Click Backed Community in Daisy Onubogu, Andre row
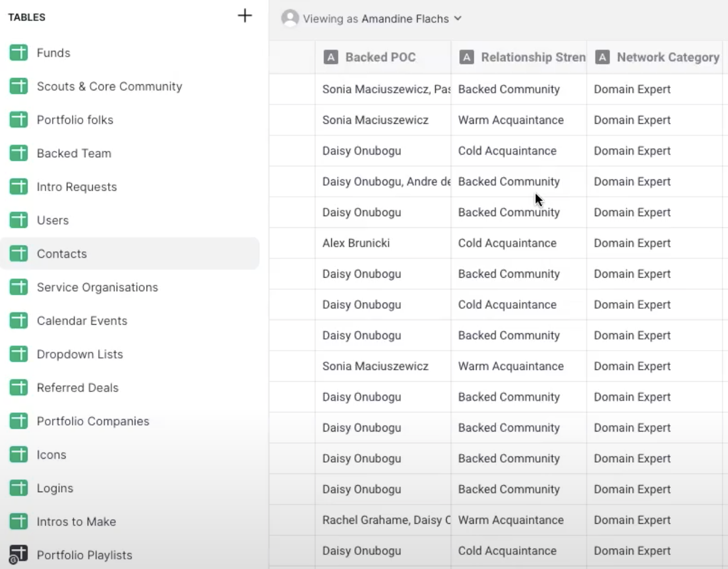 519,182
